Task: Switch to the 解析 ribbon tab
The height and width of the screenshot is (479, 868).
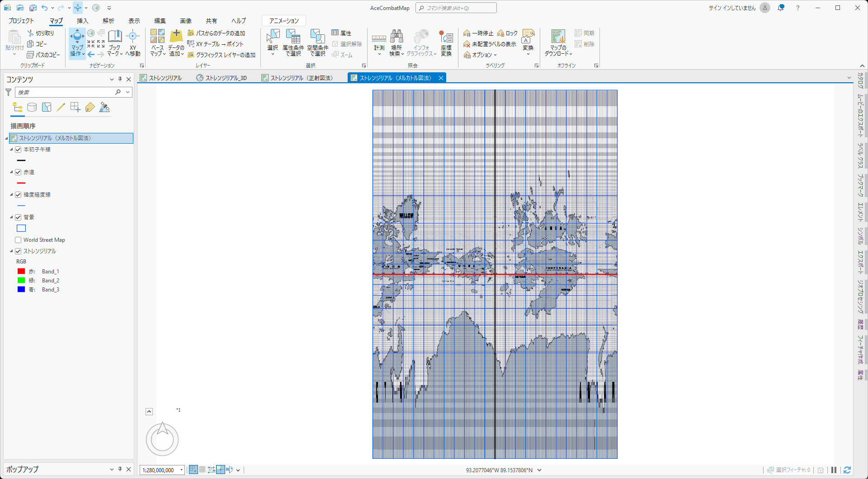Action: 108,21
